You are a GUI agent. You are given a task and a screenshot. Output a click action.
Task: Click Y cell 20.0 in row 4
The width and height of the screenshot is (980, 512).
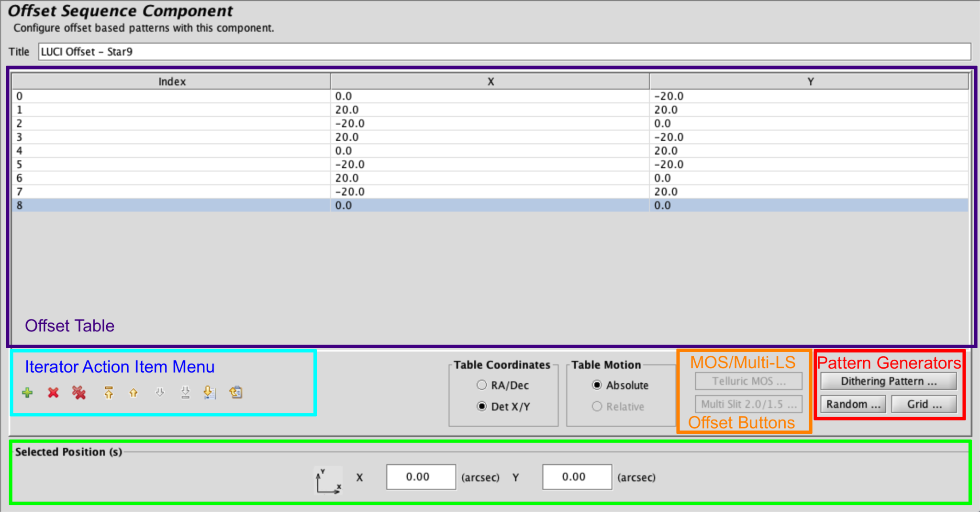(809, 151)
